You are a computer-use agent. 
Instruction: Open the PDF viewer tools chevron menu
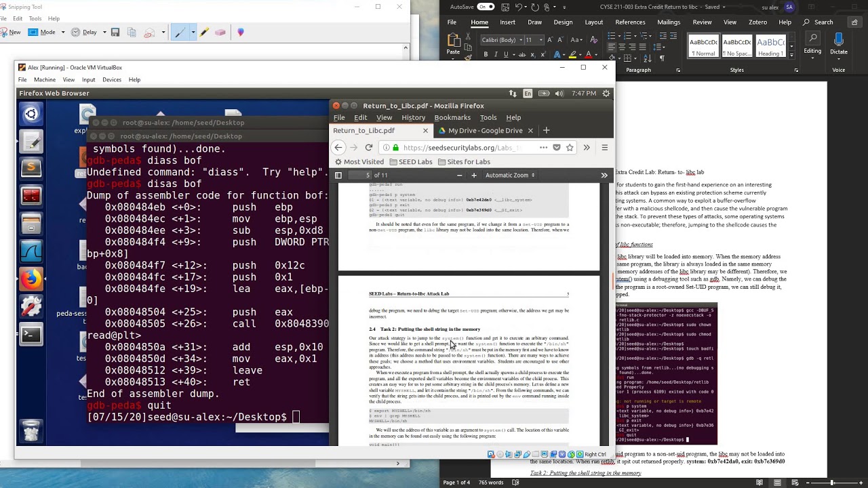click(x=604, y=176)
